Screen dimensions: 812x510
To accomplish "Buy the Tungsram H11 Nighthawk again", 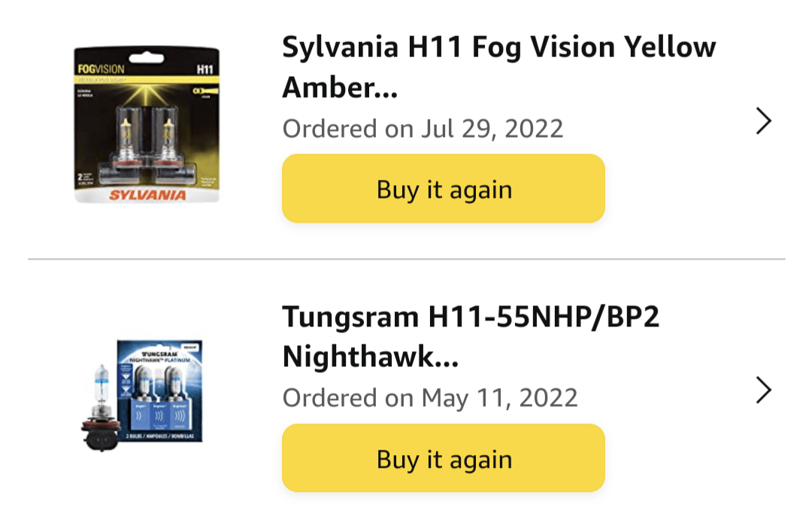I will click(444, 458).
